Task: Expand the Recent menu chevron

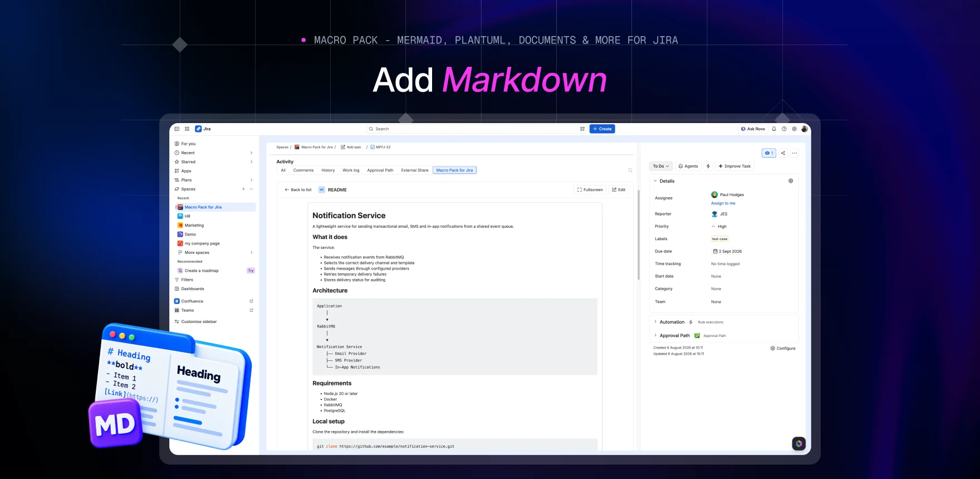Action: click(251, 153)
